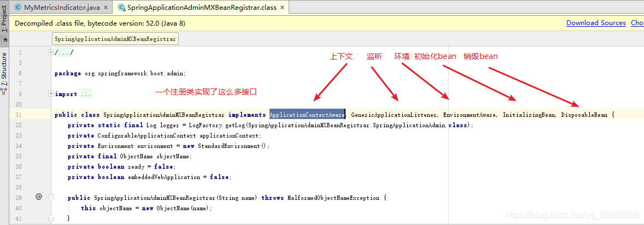Click line number 31 in gutter

coord(19,115)
